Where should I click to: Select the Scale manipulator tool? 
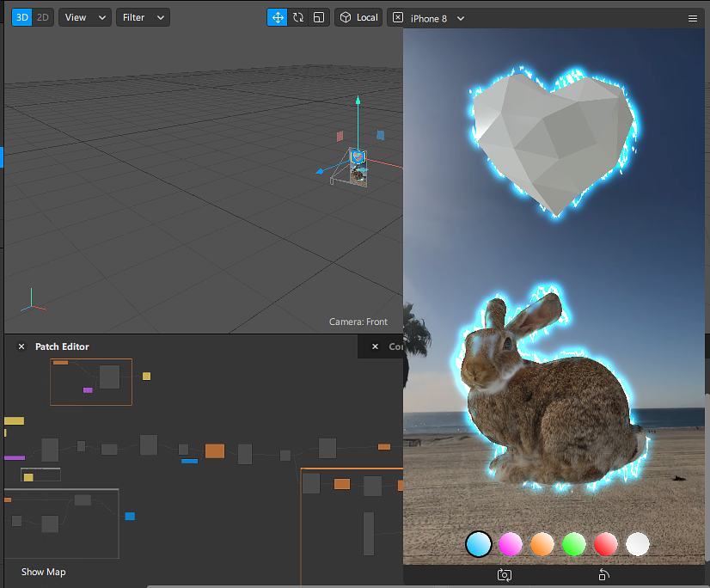coord(318,17)
